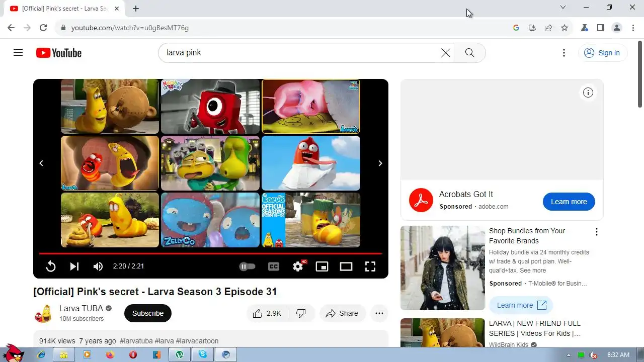Screen dimensions: 644x362
Task: Go back in the browser
Action: [11, 28]
